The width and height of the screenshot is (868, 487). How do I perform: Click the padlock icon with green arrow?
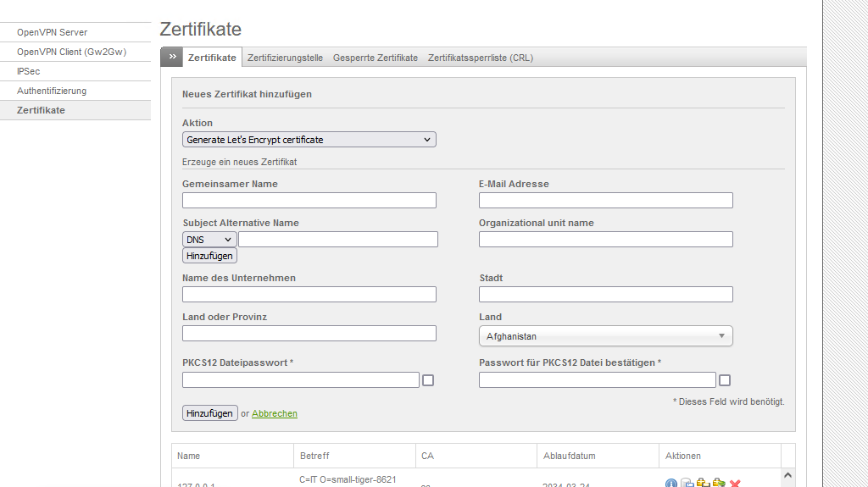[719, 483]
